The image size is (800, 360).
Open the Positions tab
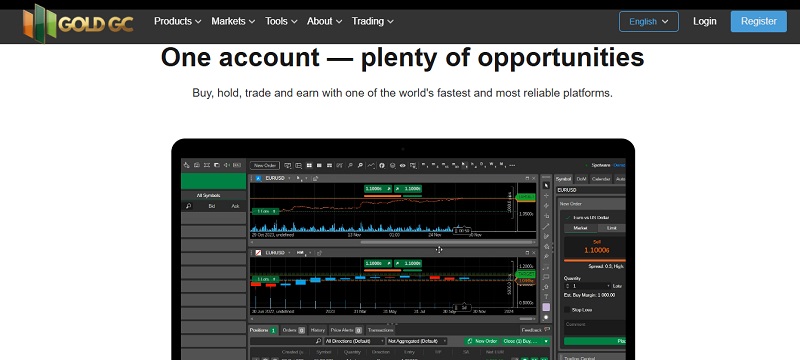[x=263, y=330]
